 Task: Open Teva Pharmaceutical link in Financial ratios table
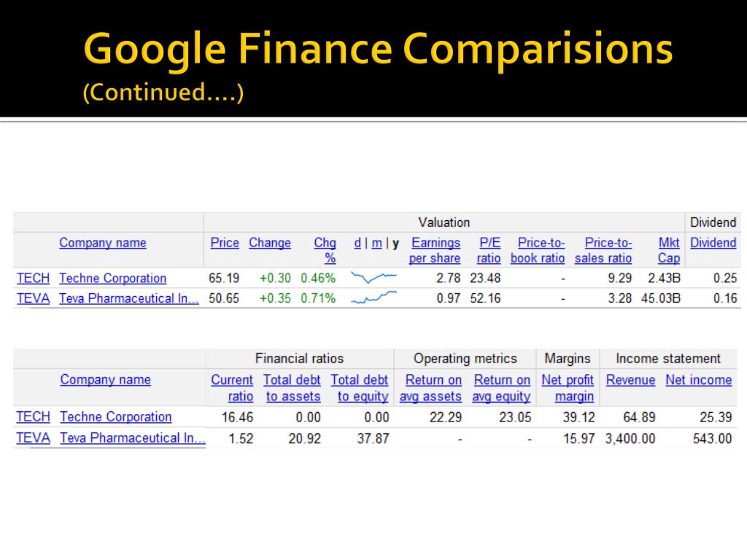point(133,438)
